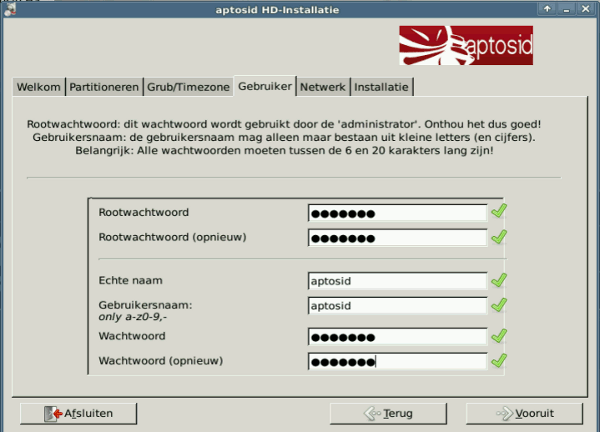Select the Gebruikersnaam input box
Image resolution: width=600 pixels, height=432 pixels.
(x=397, y=305)
